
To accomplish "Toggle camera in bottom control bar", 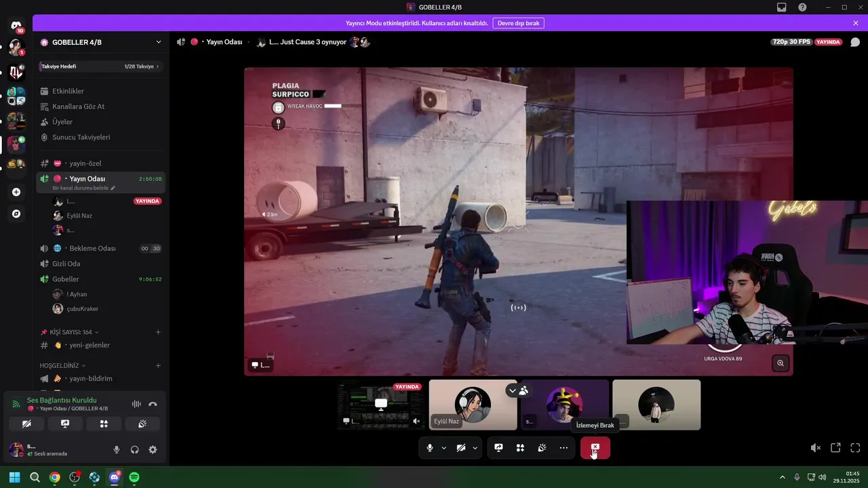I will 461,448.
